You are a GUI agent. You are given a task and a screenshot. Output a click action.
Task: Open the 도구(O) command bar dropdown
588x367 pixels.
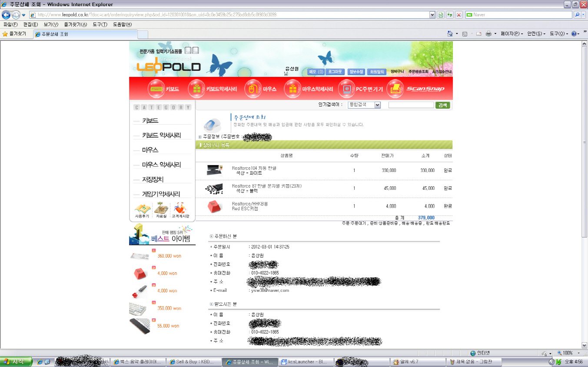559,33
